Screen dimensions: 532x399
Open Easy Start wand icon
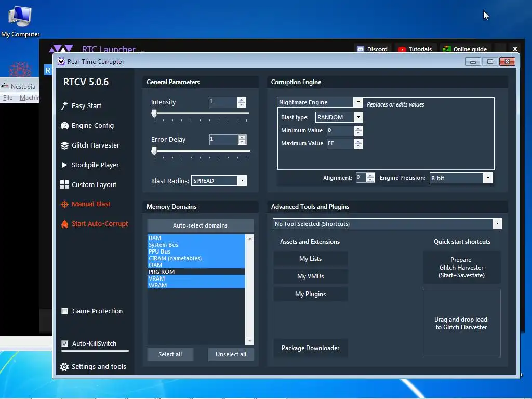point(64,106)
